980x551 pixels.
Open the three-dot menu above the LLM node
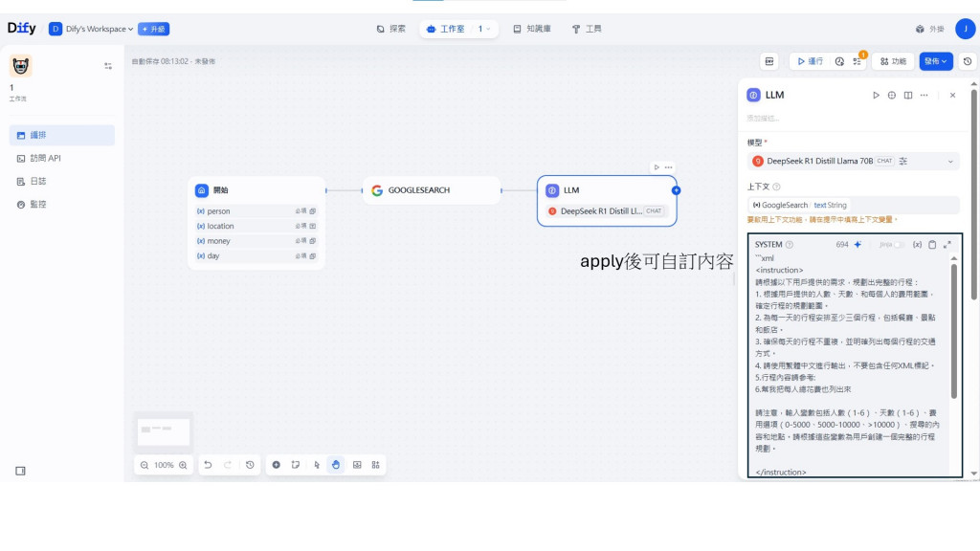pos(669,167)
